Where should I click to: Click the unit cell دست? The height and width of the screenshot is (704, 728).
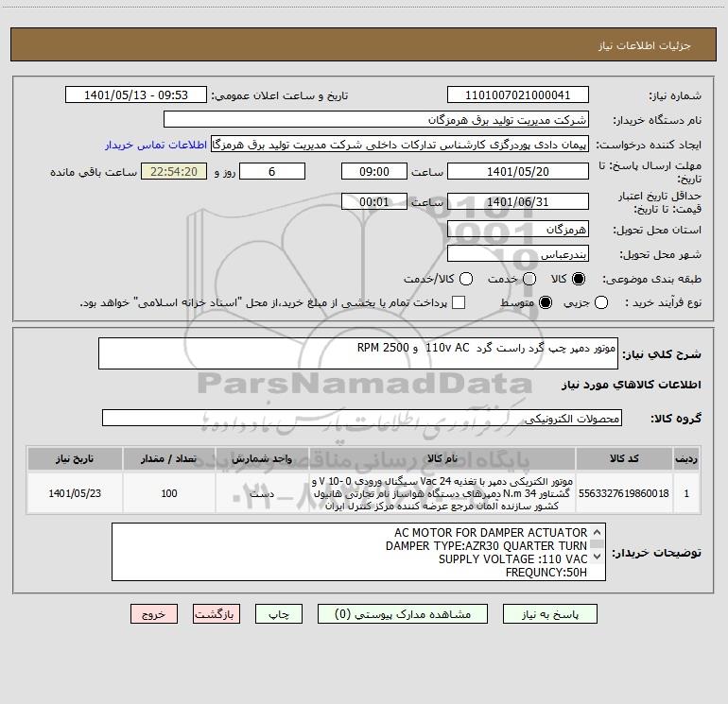point(262,493)
